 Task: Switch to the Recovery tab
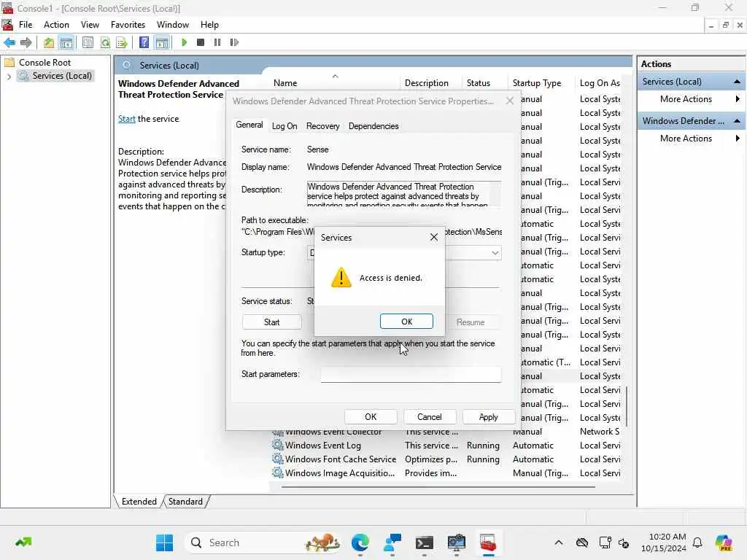click(322, 126)
